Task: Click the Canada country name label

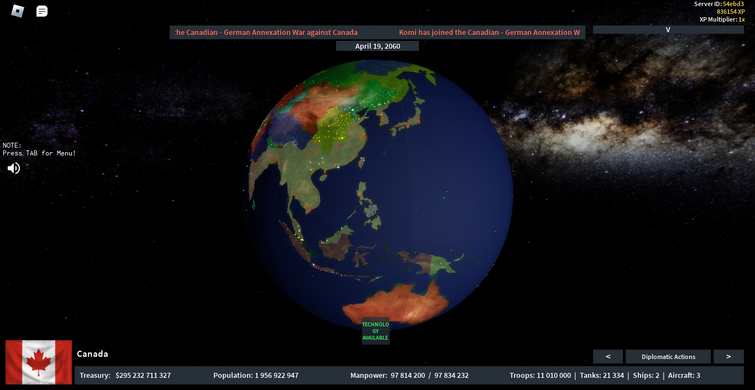Action: [x=92, y=354]
